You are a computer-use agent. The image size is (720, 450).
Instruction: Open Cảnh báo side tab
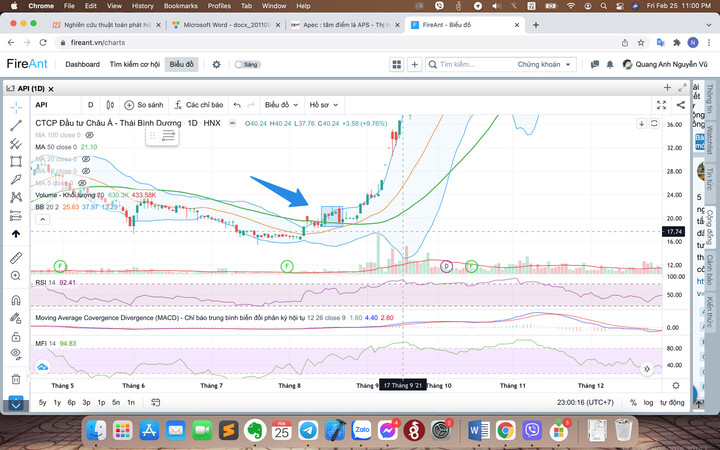point(710,270)
